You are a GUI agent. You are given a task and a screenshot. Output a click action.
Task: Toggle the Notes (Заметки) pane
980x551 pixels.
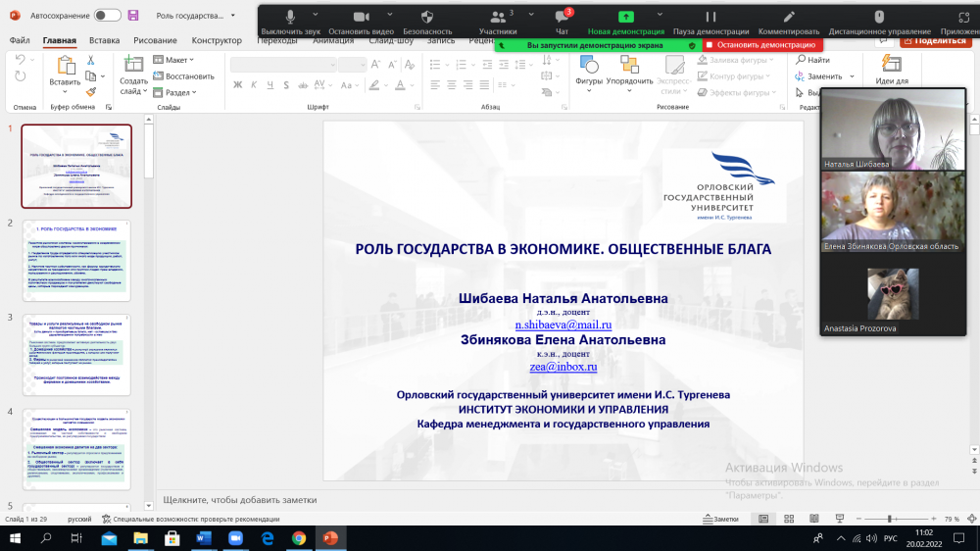pyautogui.click(x=721, y=519)
